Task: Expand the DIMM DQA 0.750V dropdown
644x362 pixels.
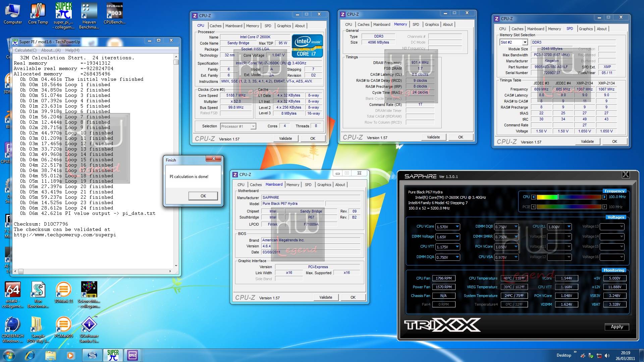Action: 457,257
